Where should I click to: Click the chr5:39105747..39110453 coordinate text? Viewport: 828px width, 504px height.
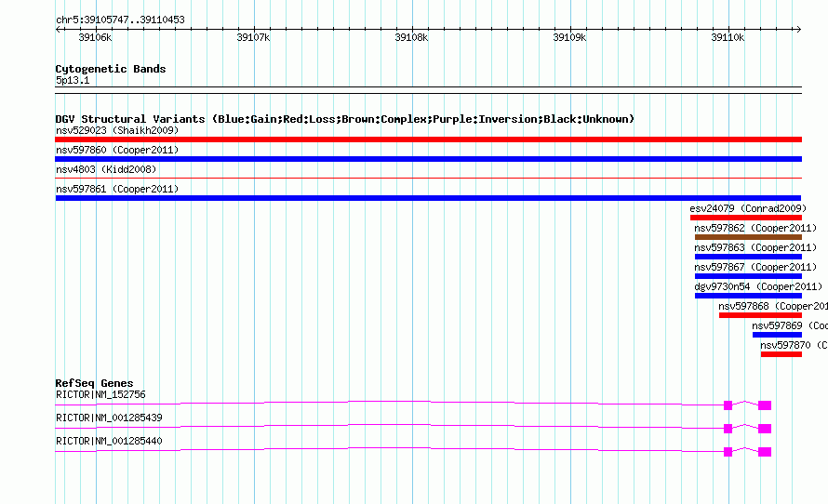click(x=120, y=20)
